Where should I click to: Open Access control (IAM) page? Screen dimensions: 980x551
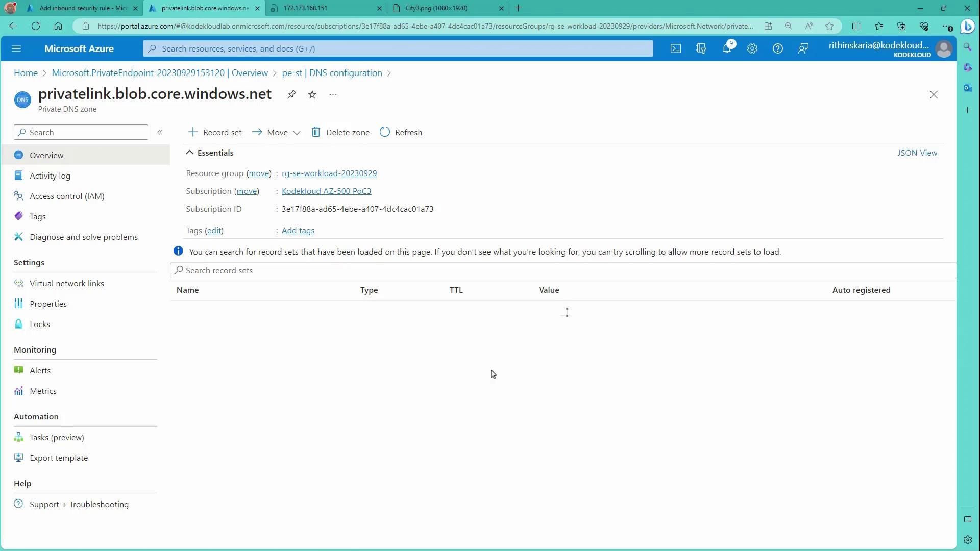[67, 196]
